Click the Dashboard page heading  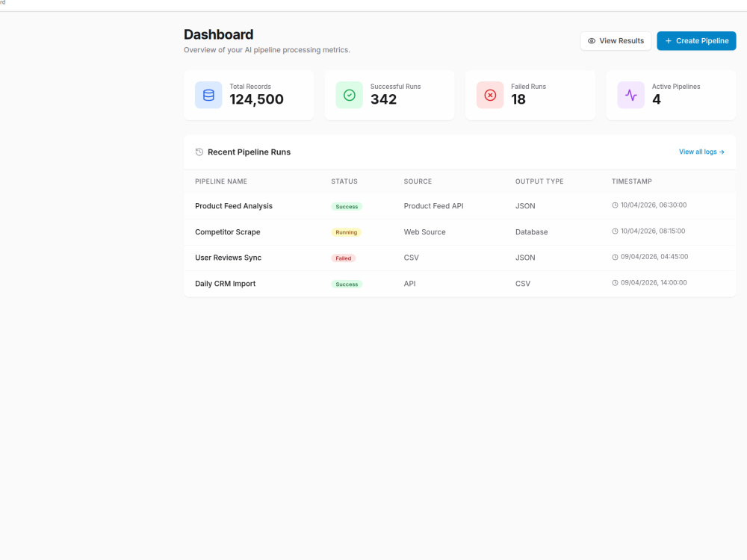pos(219,35)
